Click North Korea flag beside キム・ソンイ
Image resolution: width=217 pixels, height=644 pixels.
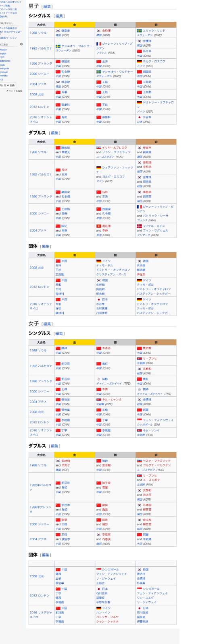tap(140, 430)
